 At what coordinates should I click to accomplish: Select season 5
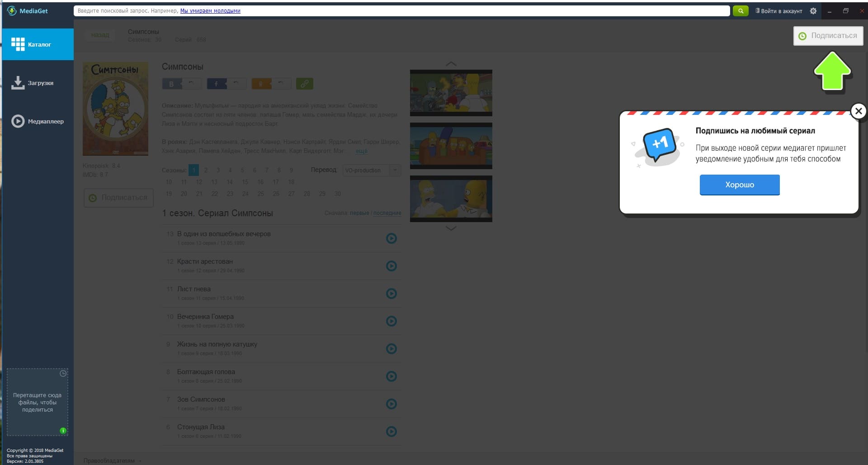pyautogui.click(x=242, y=170)
